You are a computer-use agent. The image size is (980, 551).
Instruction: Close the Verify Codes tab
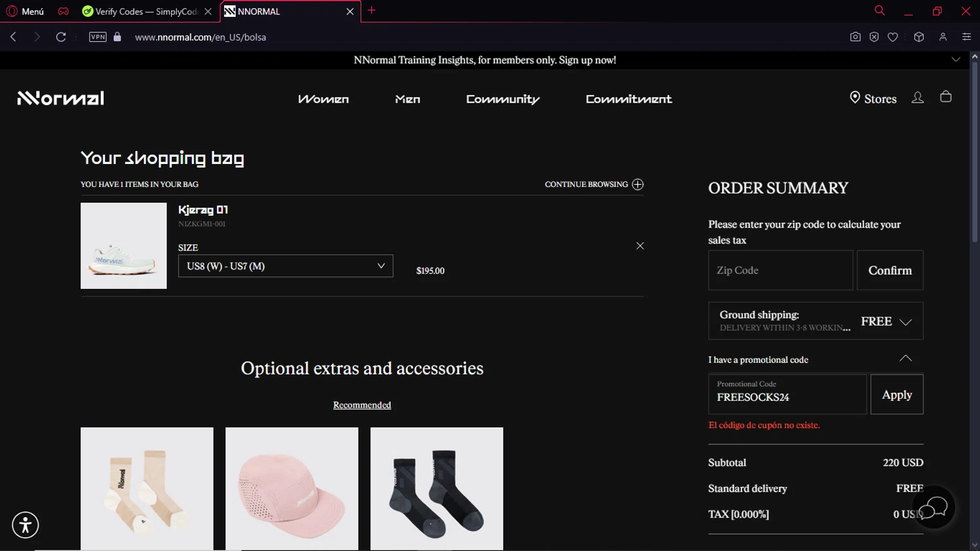[x=208, y=12]
